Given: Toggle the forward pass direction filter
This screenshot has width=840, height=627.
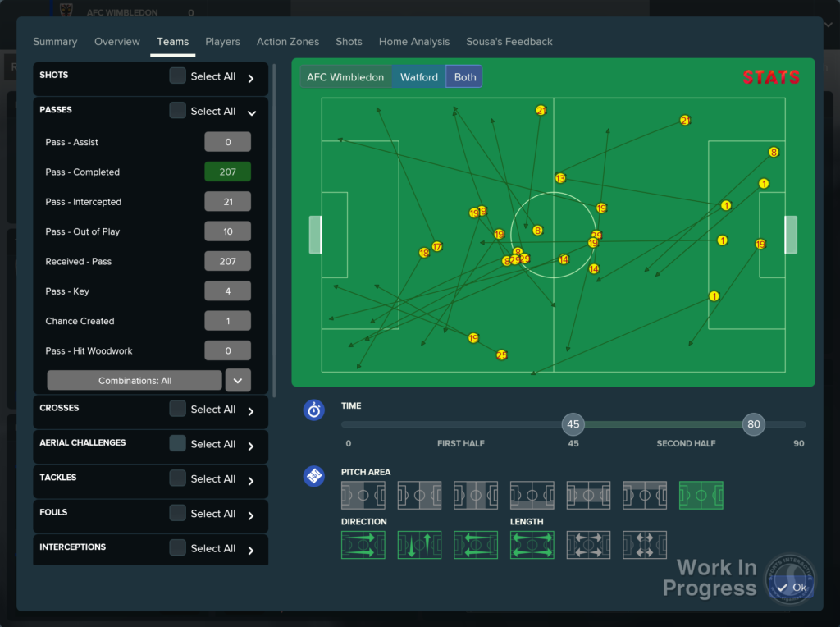Looking at the screenshot, I should click(x=363, y=545).
